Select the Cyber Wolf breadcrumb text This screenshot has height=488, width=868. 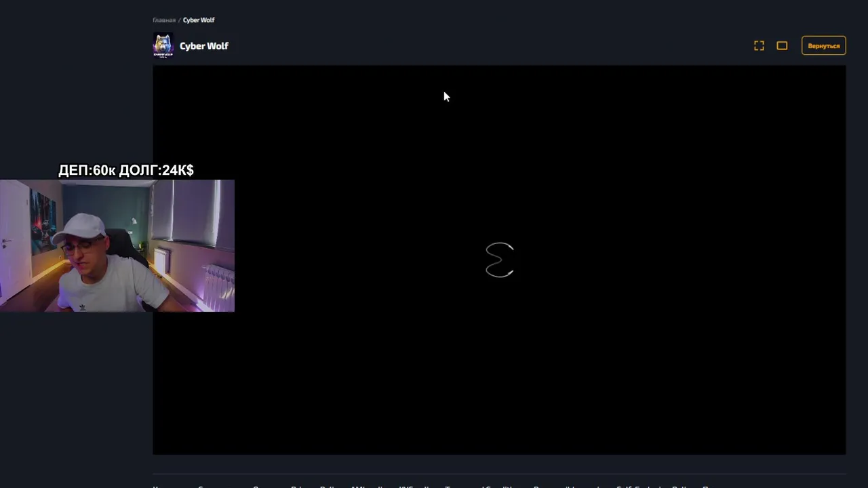pyautogui.click(x=199, y=20)
